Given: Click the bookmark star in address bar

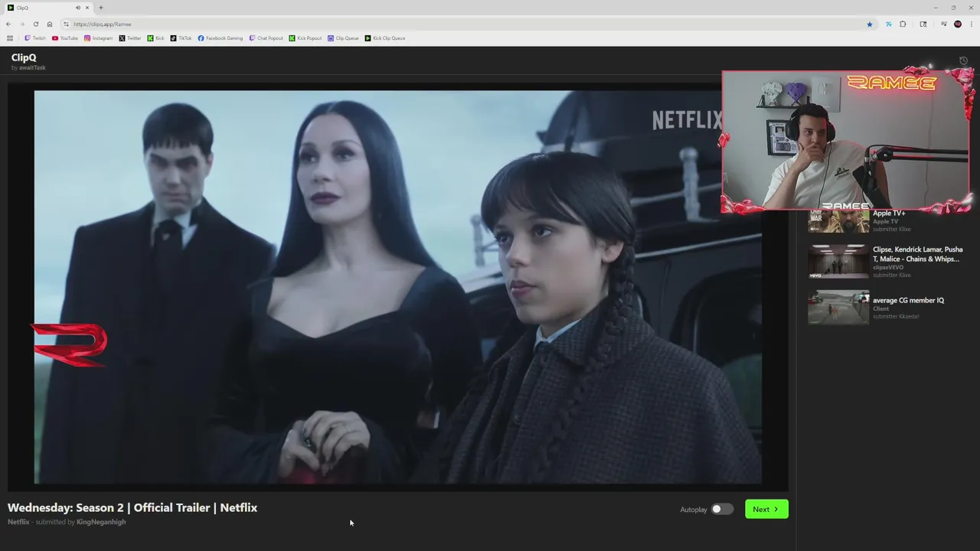Looking at the screenshot, I should [x=870, y=24].
